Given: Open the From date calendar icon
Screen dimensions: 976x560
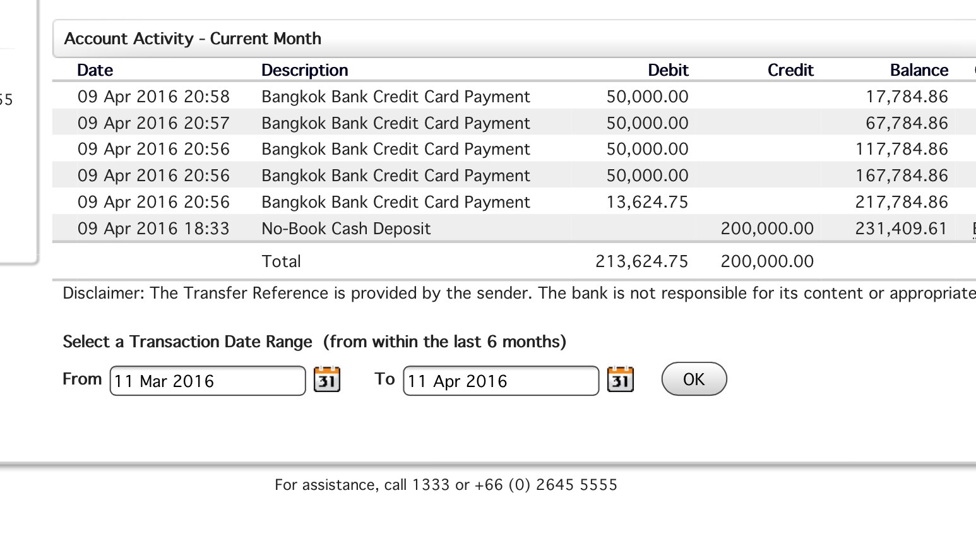Looking at the screenshot, I should click(x=327, y=379).
